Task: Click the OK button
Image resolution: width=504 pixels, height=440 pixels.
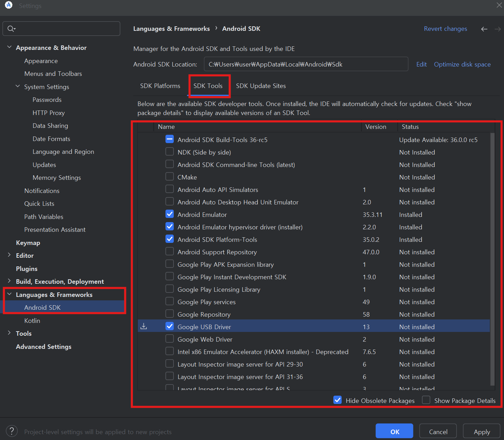Action: tap(394, 432)
